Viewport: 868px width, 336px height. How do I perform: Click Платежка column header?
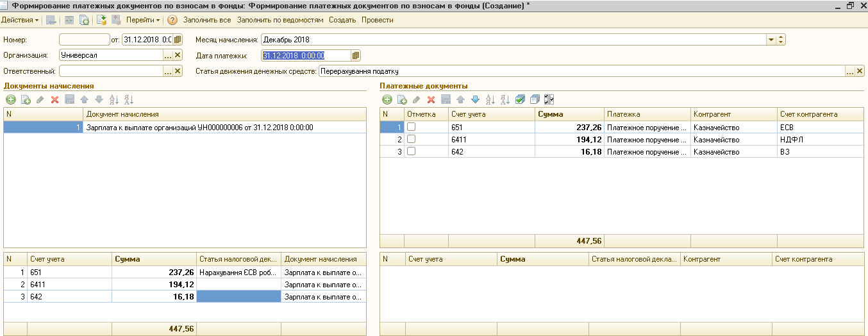647,114
